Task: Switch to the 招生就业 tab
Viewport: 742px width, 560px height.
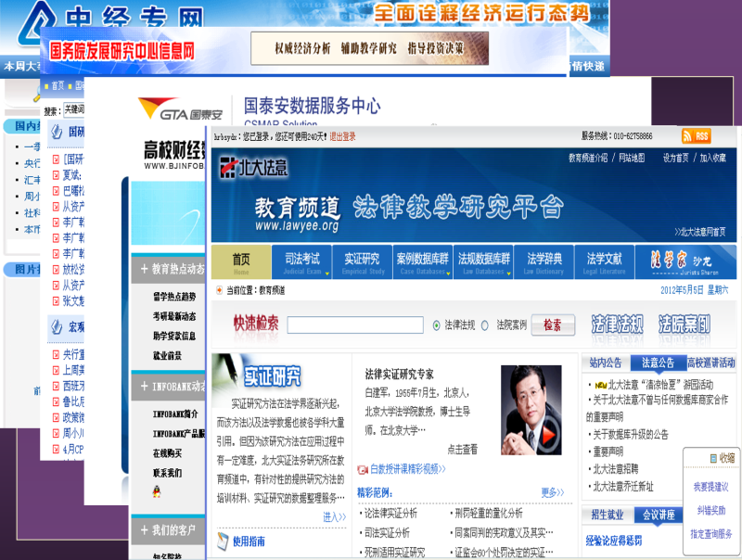Action: (x=608, y=515)
